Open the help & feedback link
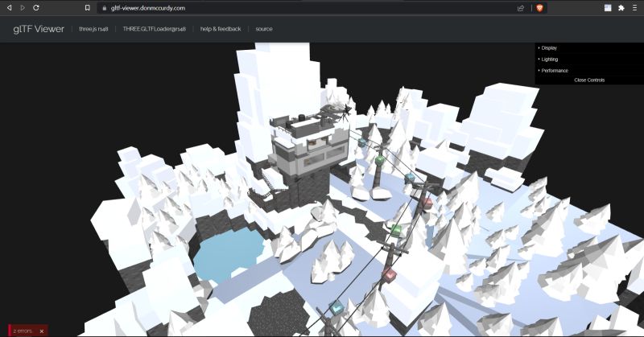This screenshot has height=337, width=644. [221, 29]
